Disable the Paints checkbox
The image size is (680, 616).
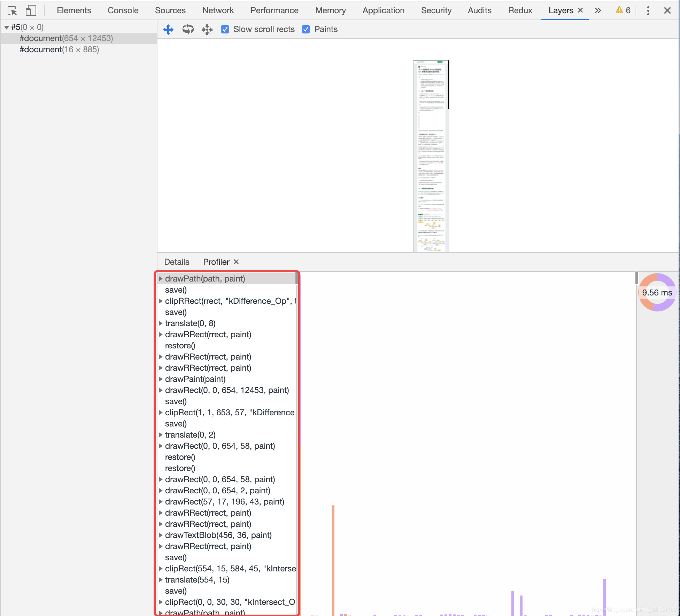306,30
